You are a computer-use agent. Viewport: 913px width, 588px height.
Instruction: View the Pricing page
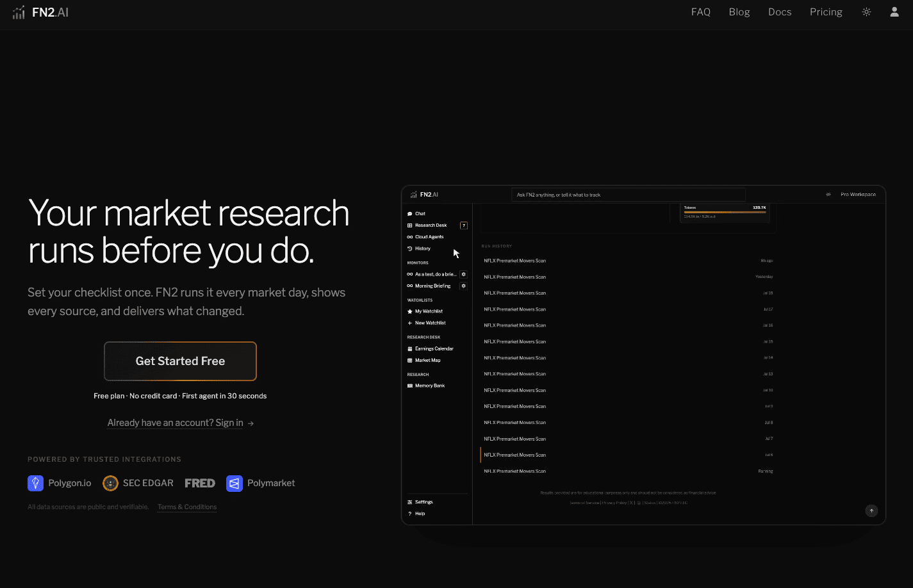(826, 12)
